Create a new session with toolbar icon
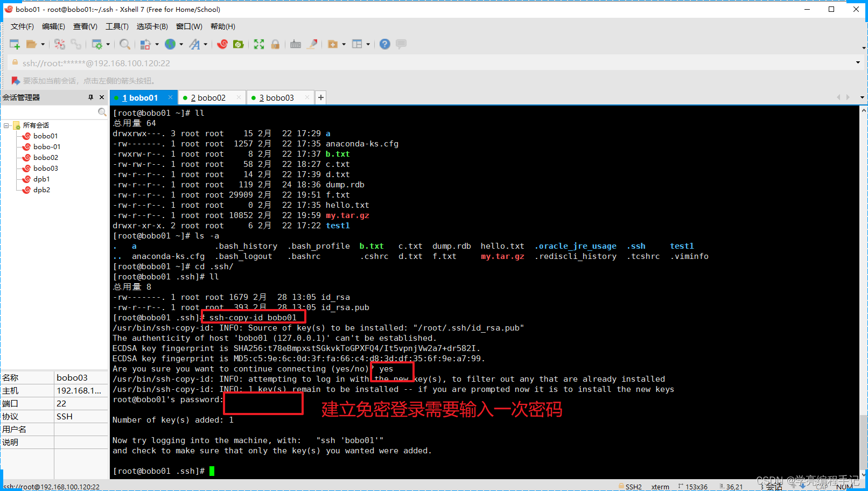 click(15, 44)
